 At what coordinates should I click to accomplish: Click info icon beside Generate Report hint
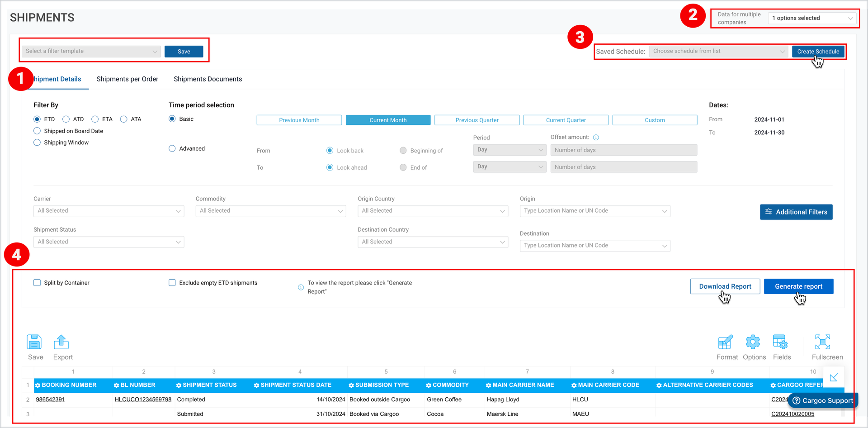point(301,287)
